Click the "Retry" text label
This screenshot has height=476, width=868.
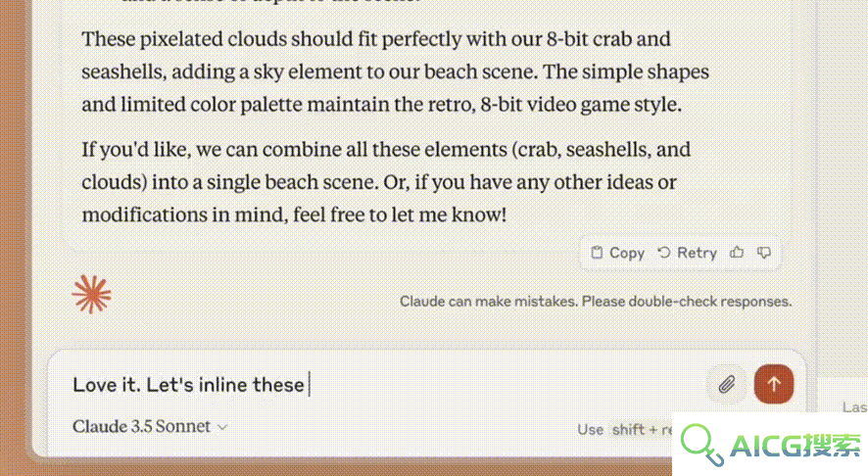pyautogui.click(x=697, y=253)
